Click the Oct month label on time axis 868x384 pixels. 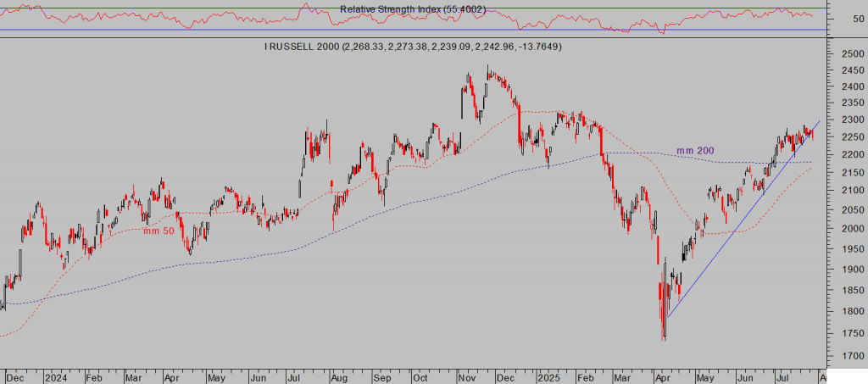pos(420,378)
